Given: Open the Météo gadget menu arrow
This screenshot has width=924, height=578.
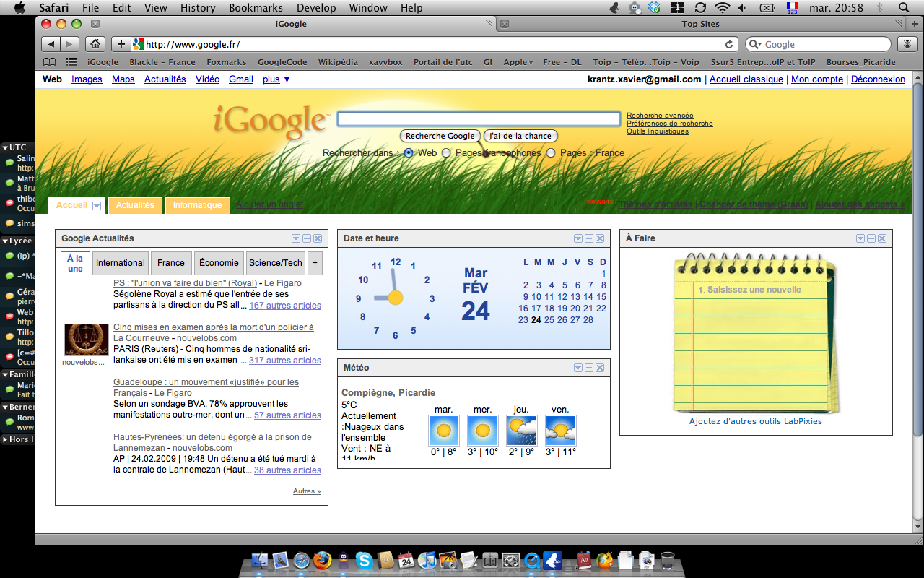Looking at the screenshot, I should 578,368.
